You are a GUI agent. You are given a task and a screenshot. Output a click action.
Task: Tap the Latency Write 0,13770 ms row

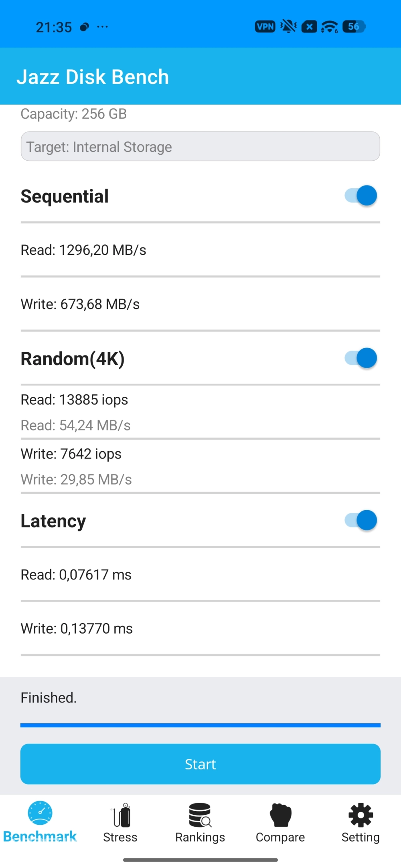coord(200,628)
